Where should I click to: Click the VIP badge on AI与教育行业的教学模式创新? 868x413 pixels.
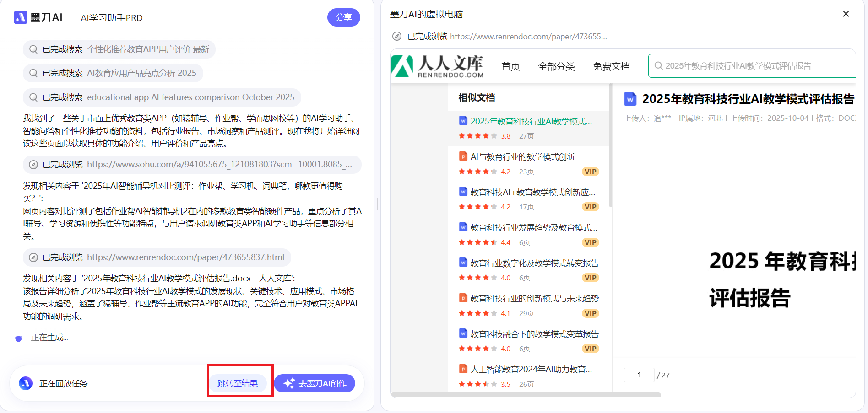(x=591, y=172)
